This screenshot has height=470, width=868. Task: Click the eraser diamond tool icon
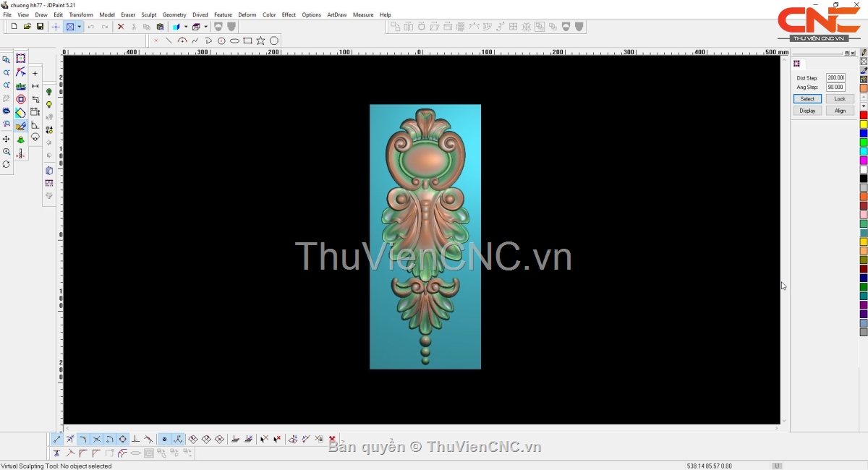point(20,113)
